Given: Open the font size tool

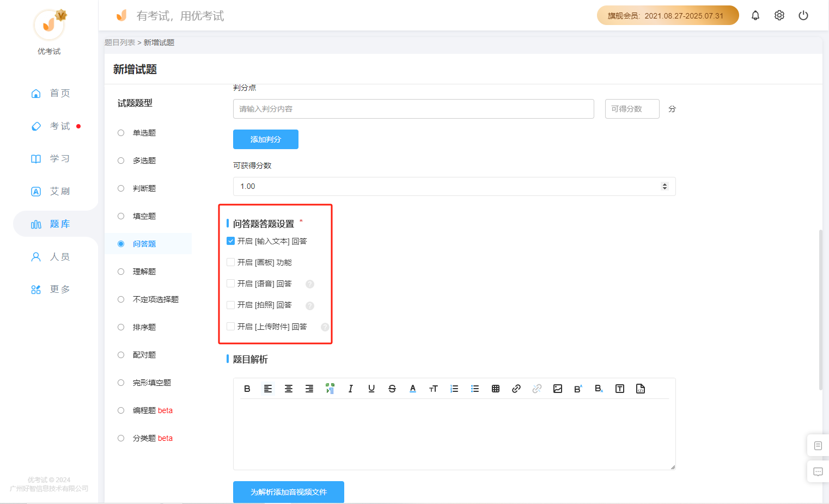Looking at the screenshot, I should (434, 389).
